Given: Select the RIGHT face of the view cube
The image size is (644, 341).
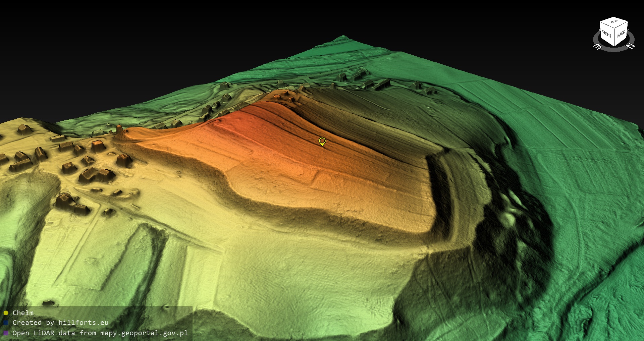Looking at the screenshot, I should [607, 34].
